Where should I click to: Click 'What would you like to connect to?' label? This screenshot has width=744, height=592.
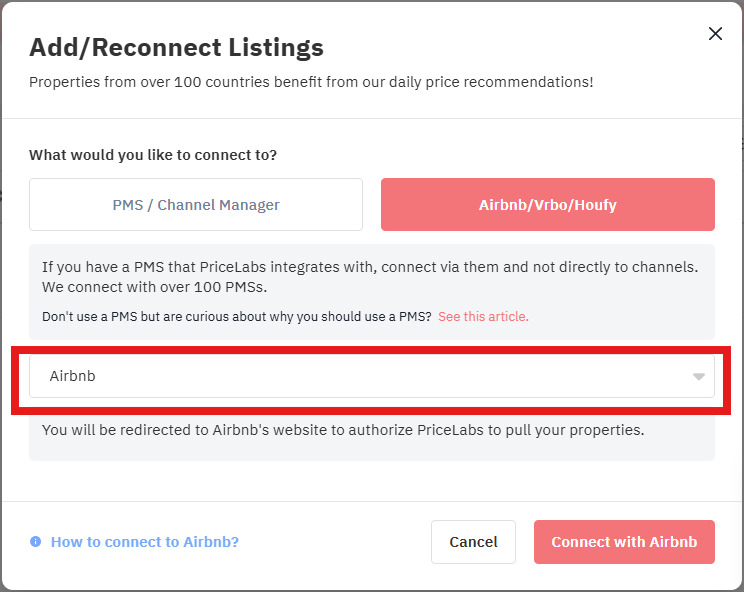coord(153,155)
